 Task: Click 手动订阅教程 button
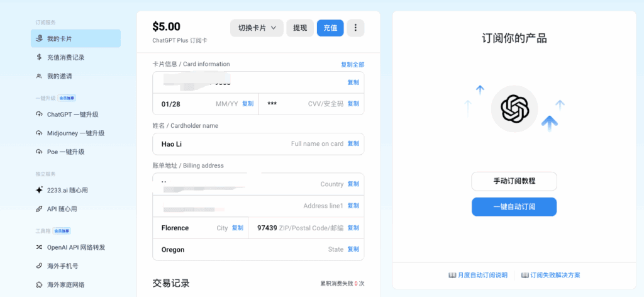[514, 181]
